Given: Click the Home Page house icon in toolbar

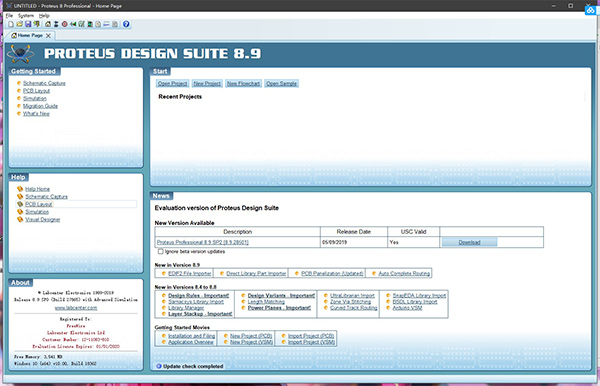Looking at the screenshot, I should tap(48, 24).
